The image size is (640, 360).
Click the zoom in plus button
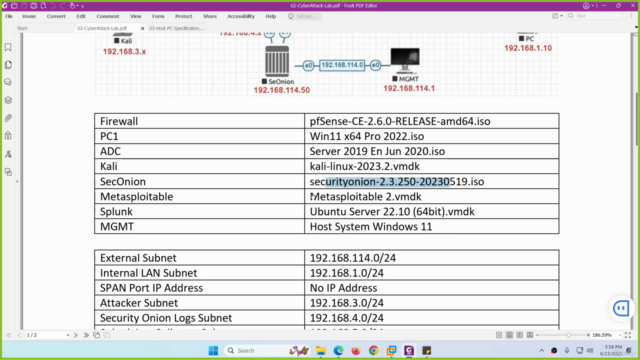pyautogui.click(x=588, y=335)
